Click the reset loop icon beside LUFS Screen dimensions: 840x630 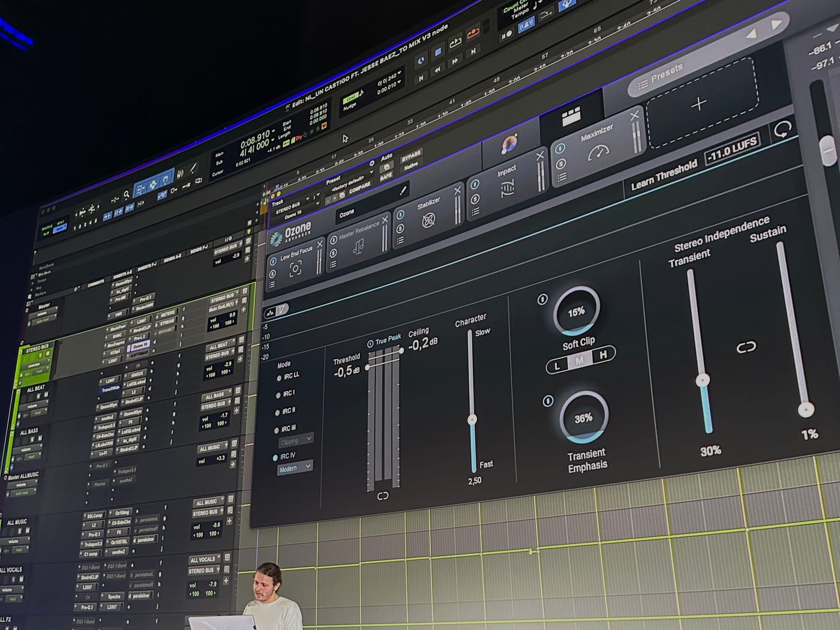[x=783, y=128]
